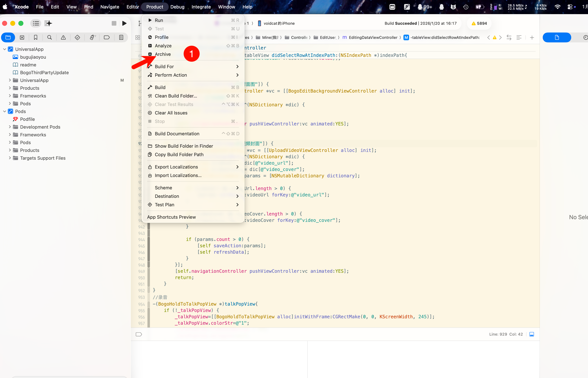The height and width of the screenshot is (378, 588).
Task: Toggle the navigator sidebar list button
Action: pyautogui.click(x=36, y=23)
